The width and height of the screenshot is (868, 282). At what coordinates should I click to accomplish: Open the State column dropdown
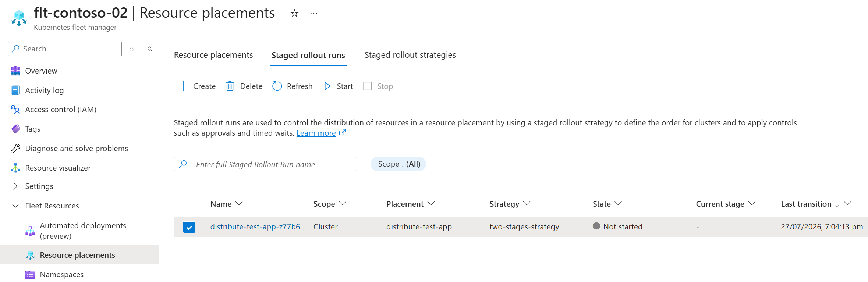[618, 203]
